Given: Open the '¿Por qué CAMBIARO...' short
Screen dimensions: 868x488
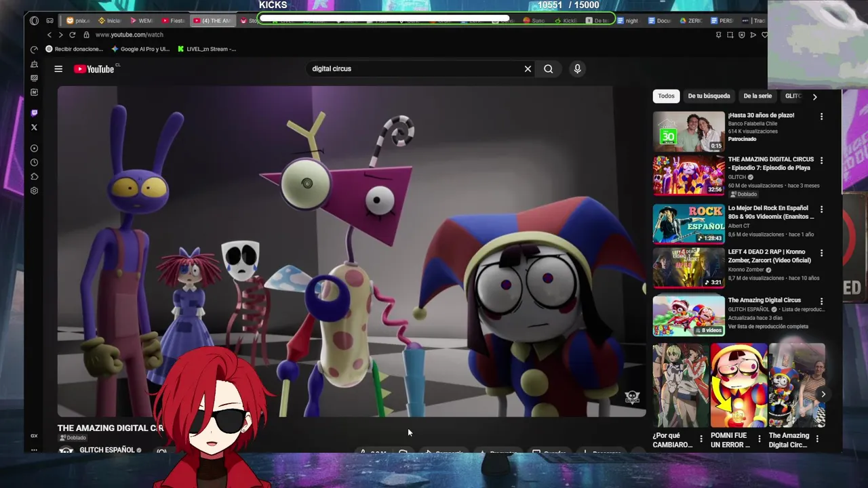Looking at the screenshot, I should pos(680,386).
